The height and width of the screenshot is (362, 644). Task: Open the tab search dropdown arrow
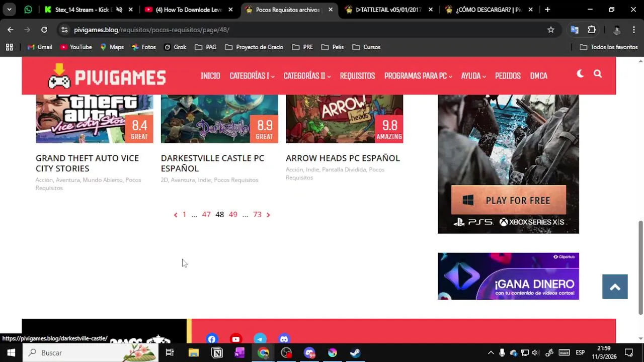coord(9,10)
